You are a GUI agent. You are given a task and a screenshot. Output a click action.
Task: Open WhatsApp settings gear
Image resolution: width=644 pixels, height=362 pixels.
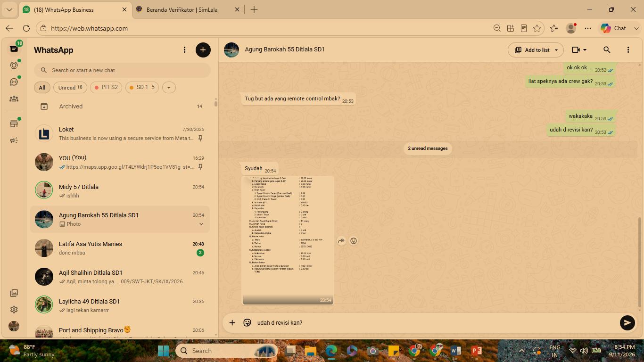tap(14, 309)
